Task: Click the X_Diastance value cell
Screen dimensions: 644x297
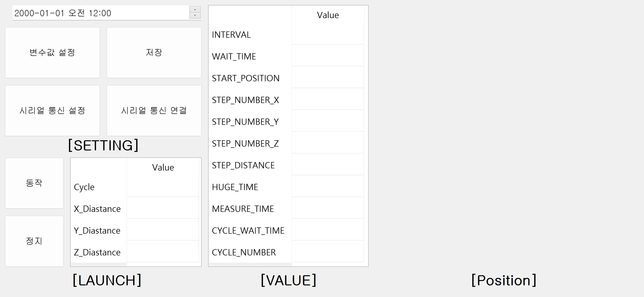Action: coord(162,208)
